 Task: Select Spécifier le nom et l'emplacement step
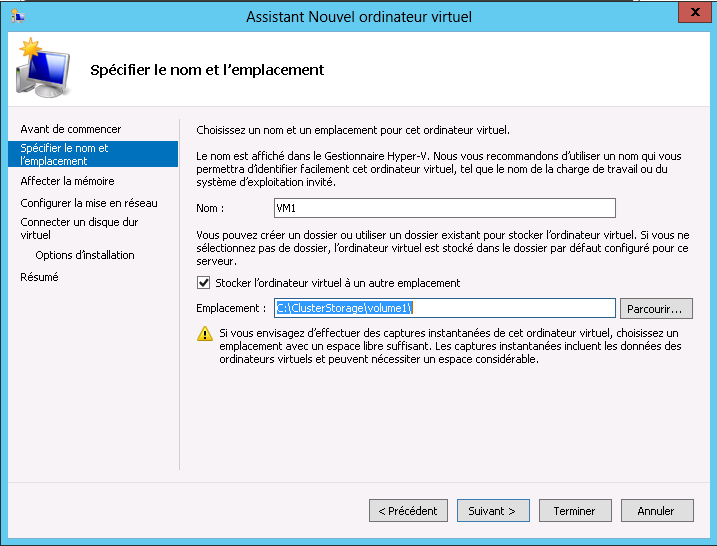click(93, 154)
